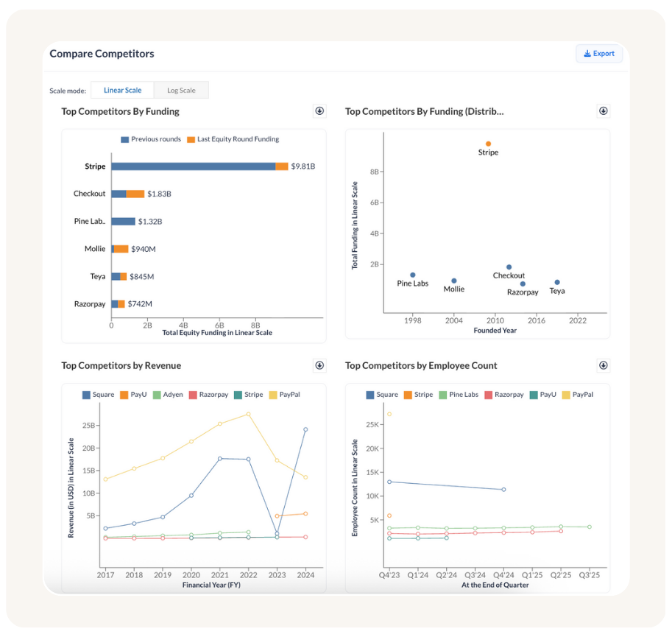The image size is (672, 637).
Task: Click Square's 2024 data point in the Revenue chart
Action: pos(305,429)
